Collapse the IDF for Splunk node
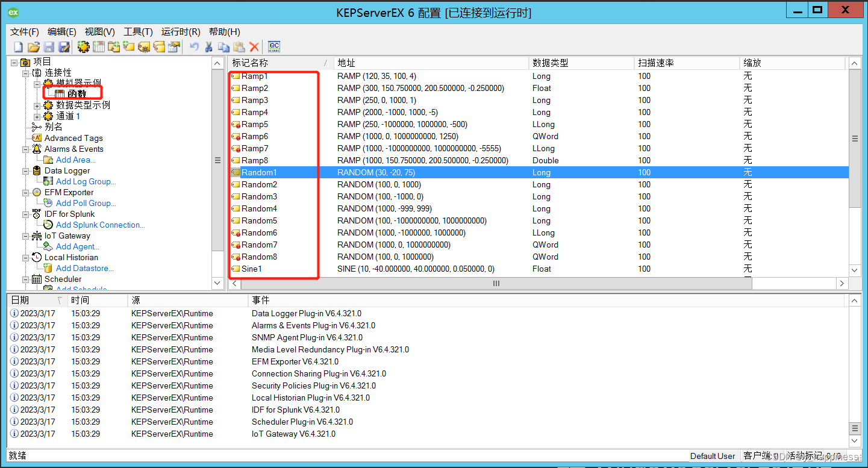This screenshot has height=468, width=868. (x=25, y=214)
